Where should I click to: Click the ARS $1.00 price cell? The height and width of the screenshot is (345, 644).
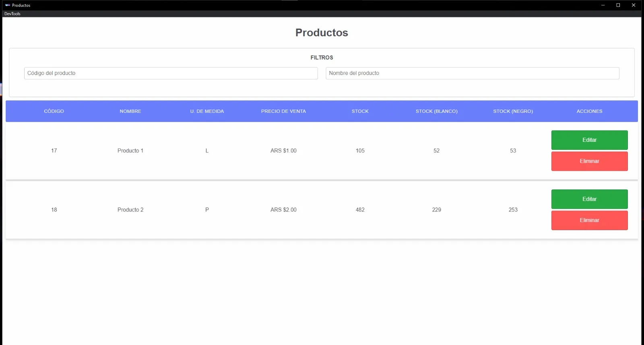tap(283, 151)
